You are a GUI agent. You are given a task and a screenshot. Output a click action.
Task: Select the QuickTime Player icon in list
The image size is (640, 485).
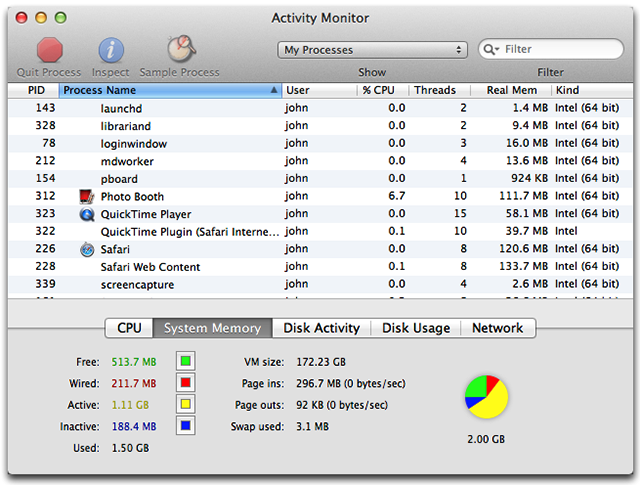87,214
